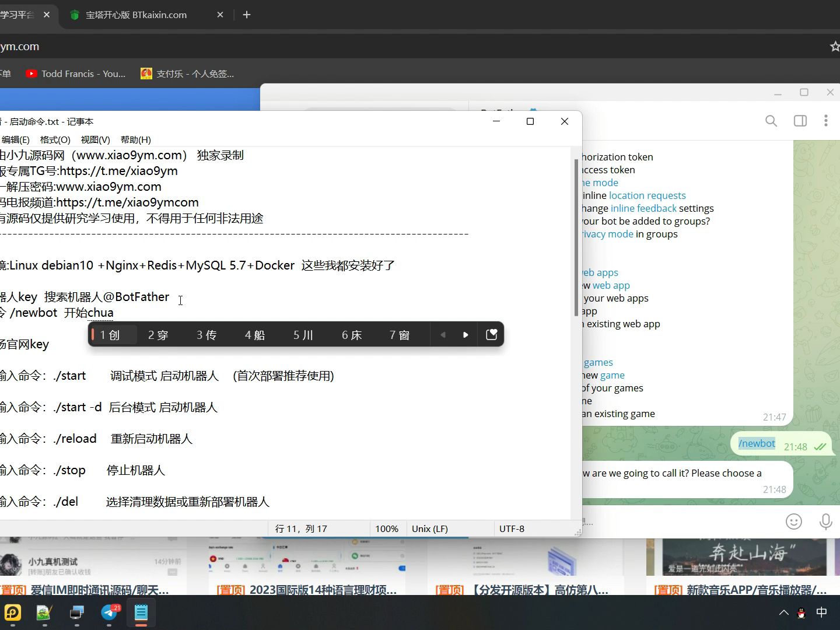This screenshot has width=840, height=630.
Task: Open Telegram search icon
Action: tap(771, 121)
